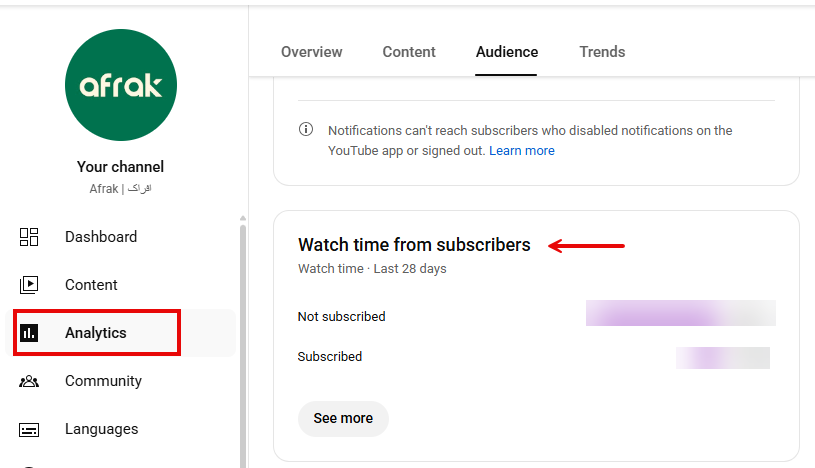Click the Watch time from subscribers heading
The width and height of the screenshot is (815, 468).
(414, 245)
